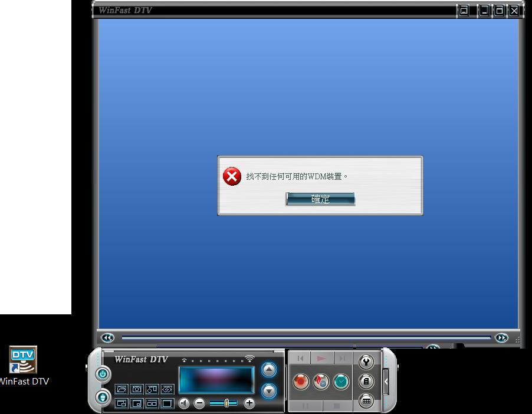Increase volume with the plus button
Image resolution: width=532 pixels, height=414 pixels.
click(x=249, y=403)
